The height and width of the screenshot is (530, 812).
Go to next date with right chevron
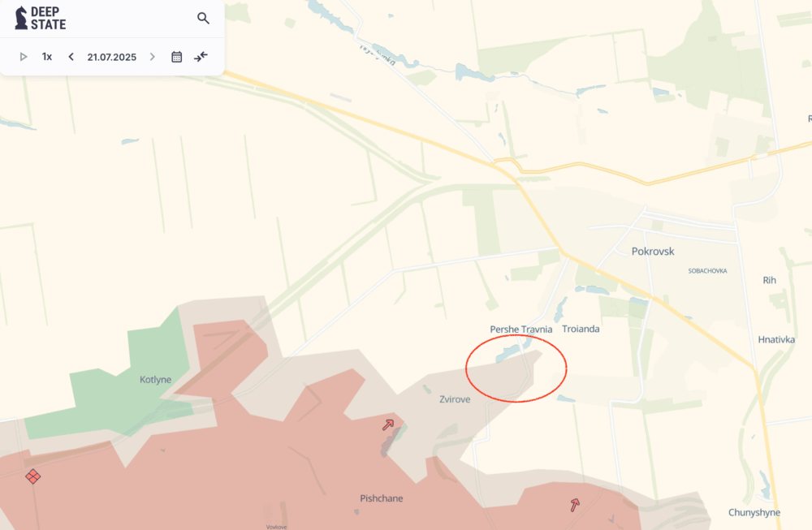(153, 57)
